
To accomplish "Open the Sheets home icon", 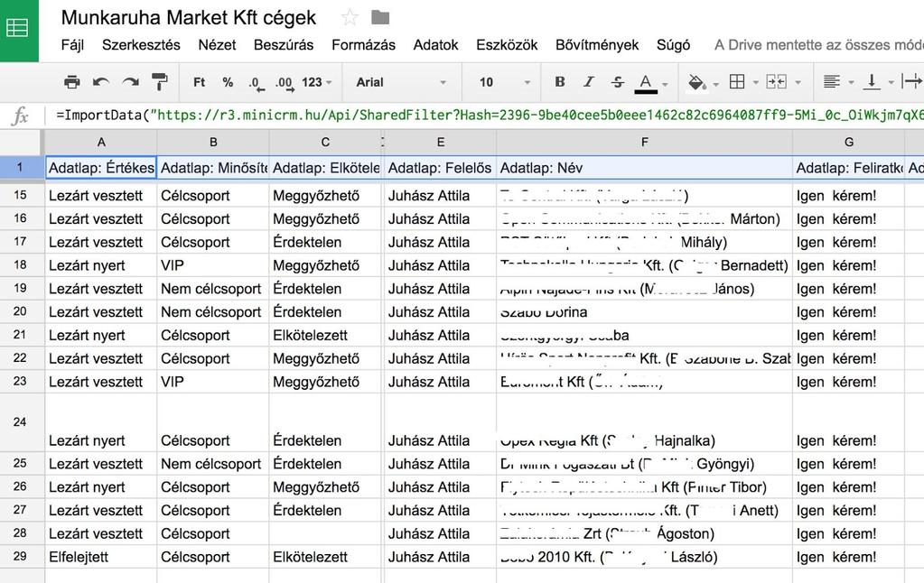I will coord(18,28).
